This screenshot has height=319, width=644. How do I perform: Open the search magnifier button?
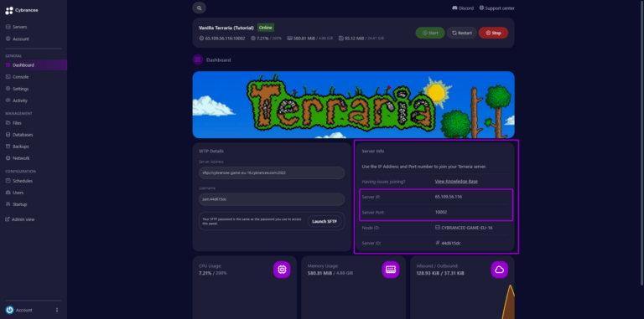coord(200,8)
